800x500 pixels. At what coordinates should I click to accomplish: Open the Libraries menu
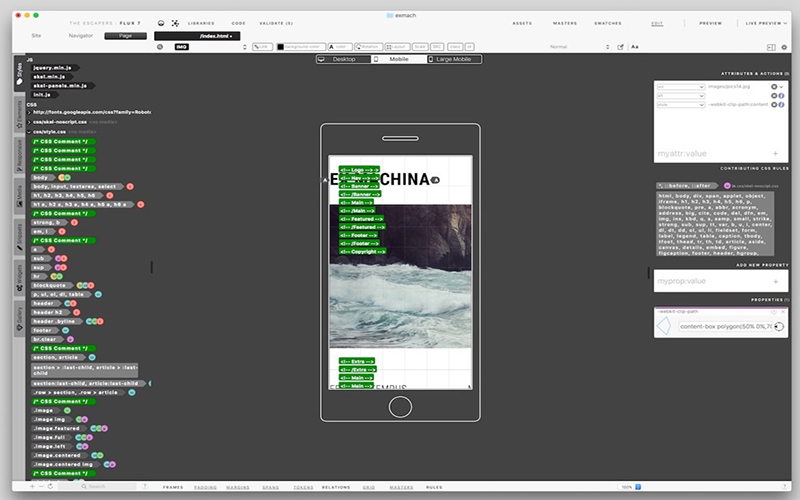pos(201,23)
